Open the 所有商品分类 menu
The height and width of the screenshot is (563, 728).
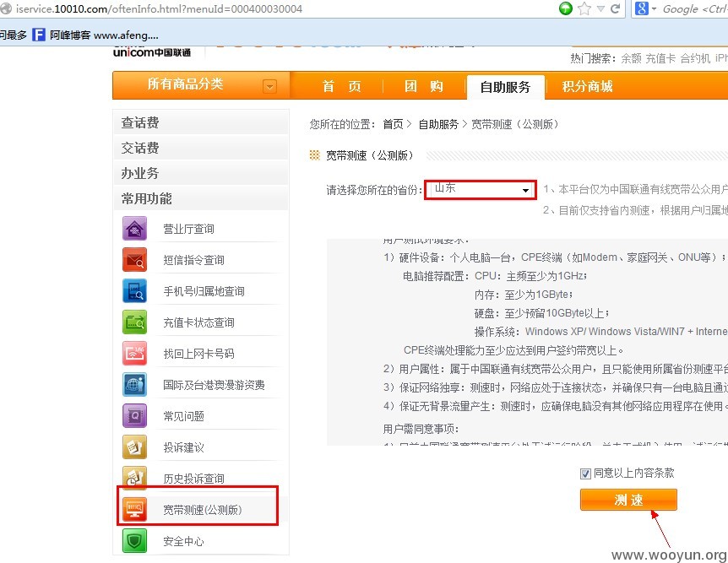tap(201, 85)
